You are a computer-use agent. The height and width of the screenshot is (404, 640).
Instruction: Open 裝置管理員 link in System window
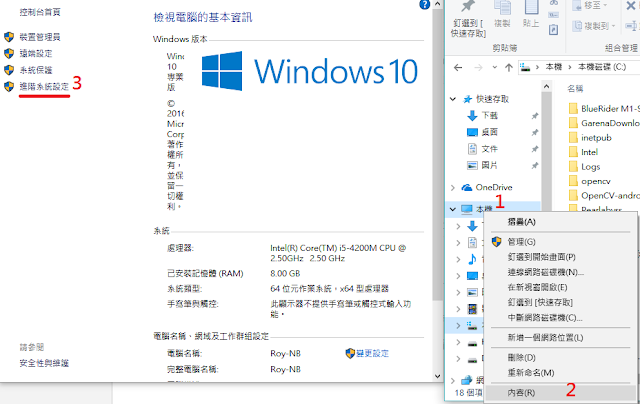point(40,37)
